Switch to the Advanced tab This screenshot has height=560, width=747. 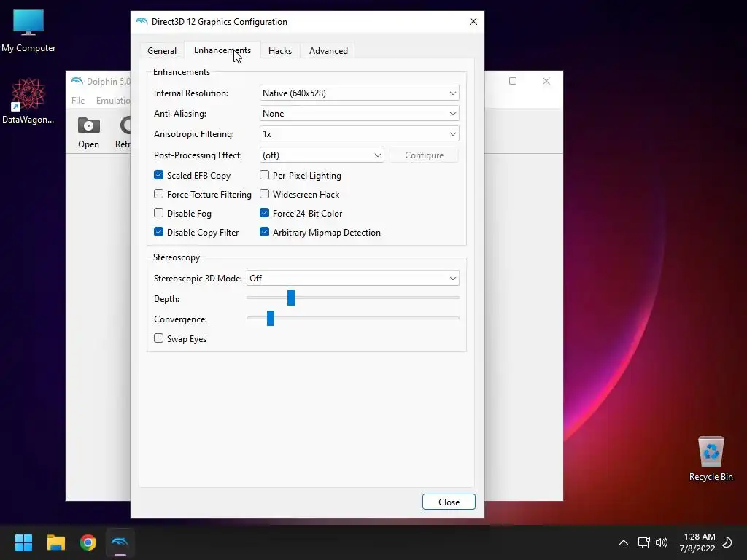[x=328, y=50]
